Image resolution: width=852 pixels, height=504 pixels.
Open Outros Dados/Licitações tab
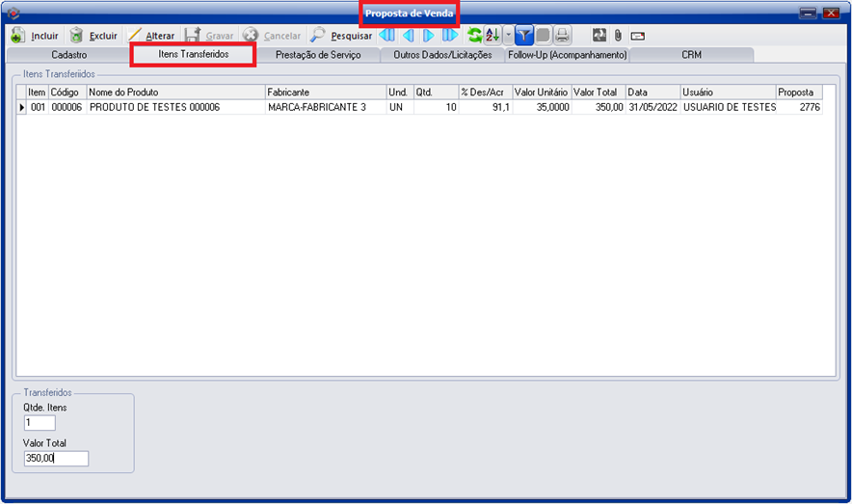coord(442,56)
